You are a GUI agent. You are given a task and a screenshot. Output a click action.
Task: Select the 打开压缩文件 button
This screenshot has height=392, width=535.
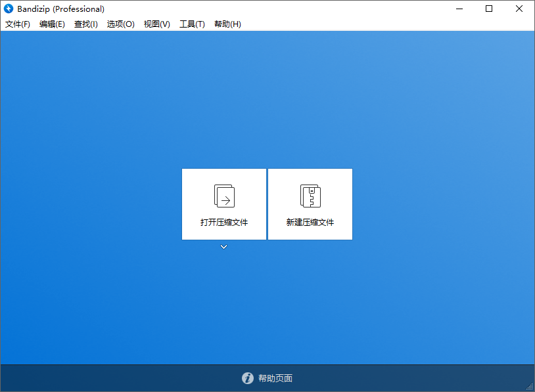[x=223, y=204]
